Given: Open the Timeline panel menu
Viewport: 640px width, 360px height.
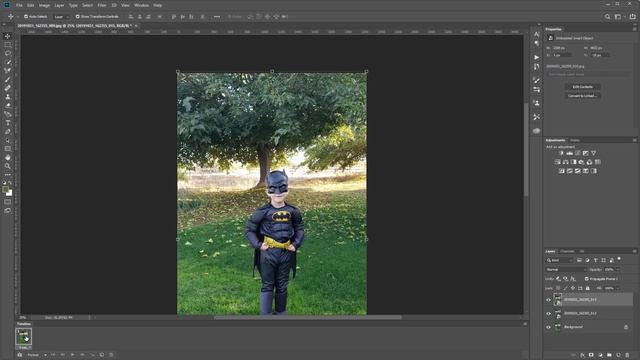Looking at the screenshot, I should pyautogui.click(x=525, y=324).
